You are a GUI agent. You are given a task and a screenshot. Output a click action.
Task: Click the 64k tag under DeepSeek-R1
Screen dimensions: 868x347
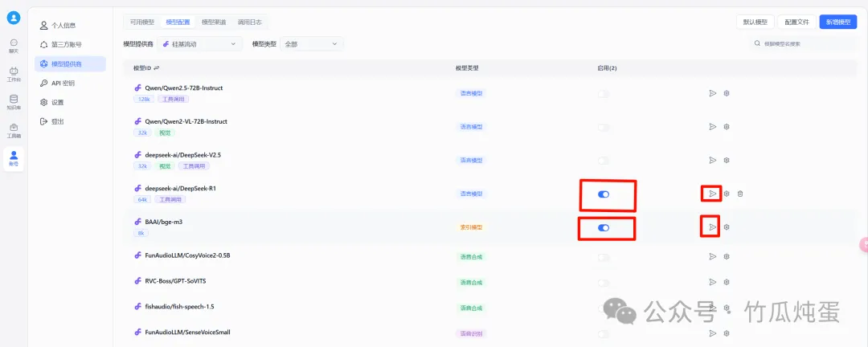pos(141,199)
